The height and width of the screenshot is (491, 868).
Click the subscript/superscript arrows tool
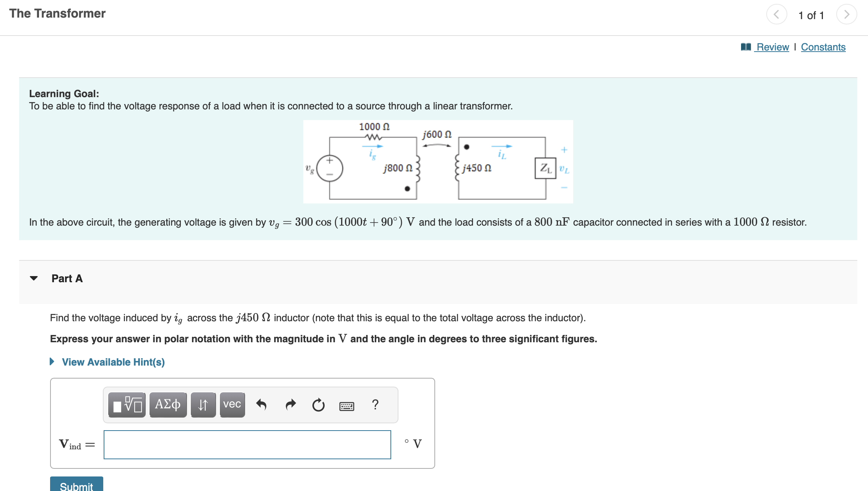click(x=203, y=405)
